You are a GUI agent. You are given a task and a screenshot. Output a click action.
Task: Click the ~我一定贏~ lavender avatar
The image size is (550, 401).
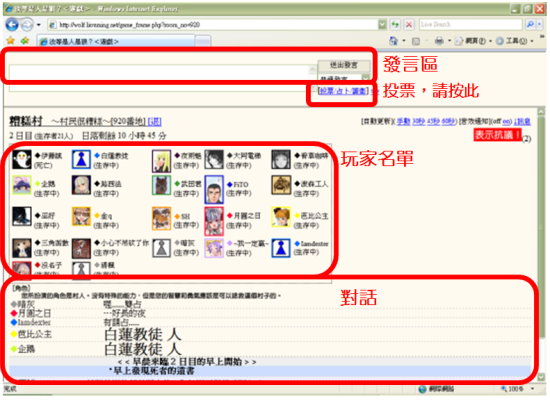coord(214,248)
